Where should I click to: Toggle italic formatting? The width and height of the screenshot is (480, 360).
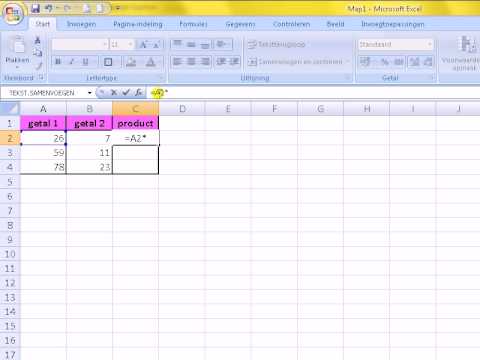(x=71, y=62)
